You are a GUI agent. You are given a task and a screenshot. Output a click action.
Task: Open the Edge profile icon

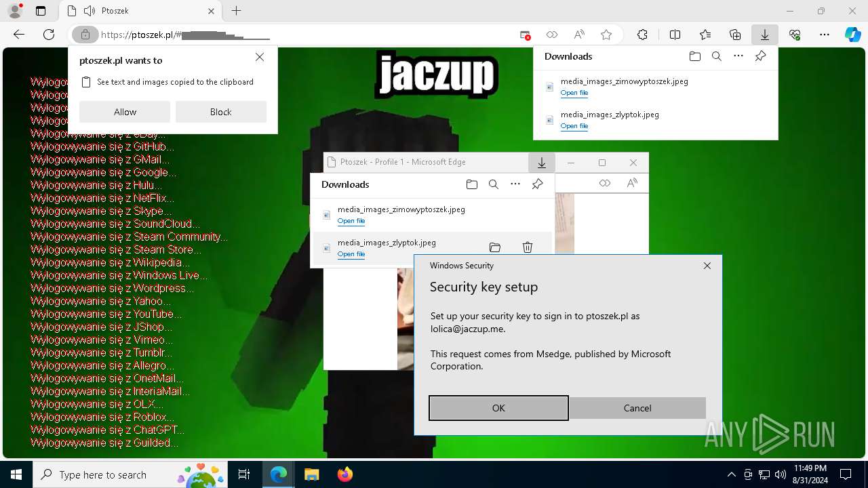tap(14, 11)
